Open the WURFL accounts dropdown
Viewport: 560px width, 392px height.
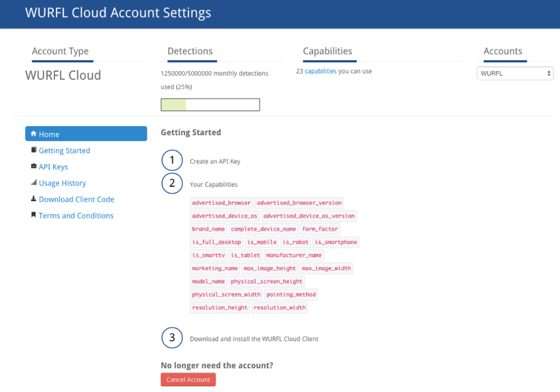pos(515,73)
